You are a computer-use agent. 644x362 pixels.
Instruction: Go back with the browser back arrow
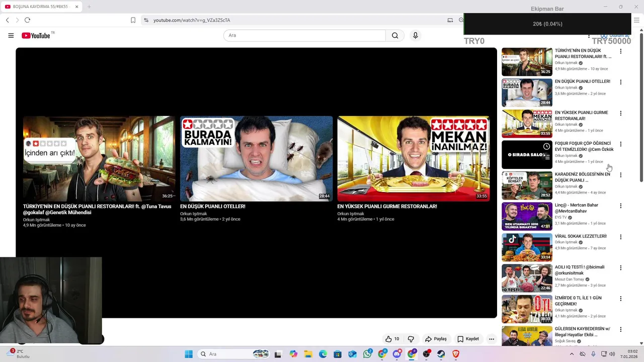8,20
